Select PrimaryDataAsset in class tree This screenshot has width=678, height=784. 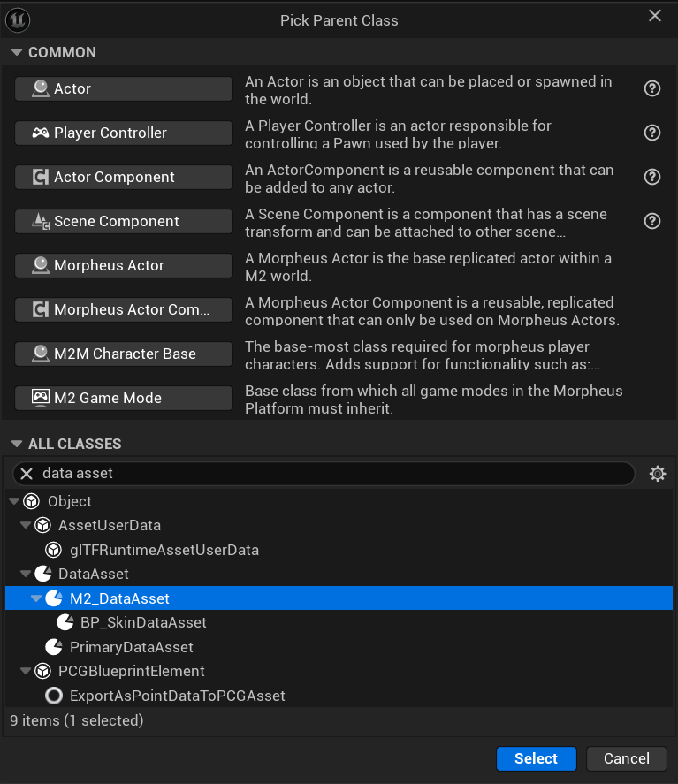pos(131,647)
